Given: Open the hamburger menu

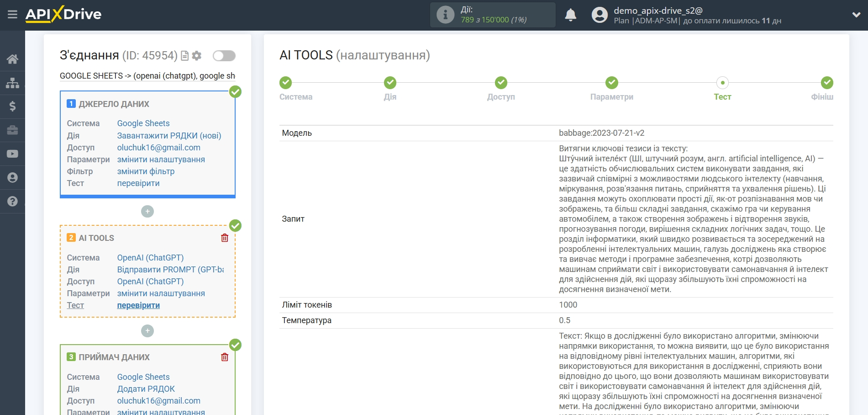Looking at the screenshot, I should click(x=12, y=15).
